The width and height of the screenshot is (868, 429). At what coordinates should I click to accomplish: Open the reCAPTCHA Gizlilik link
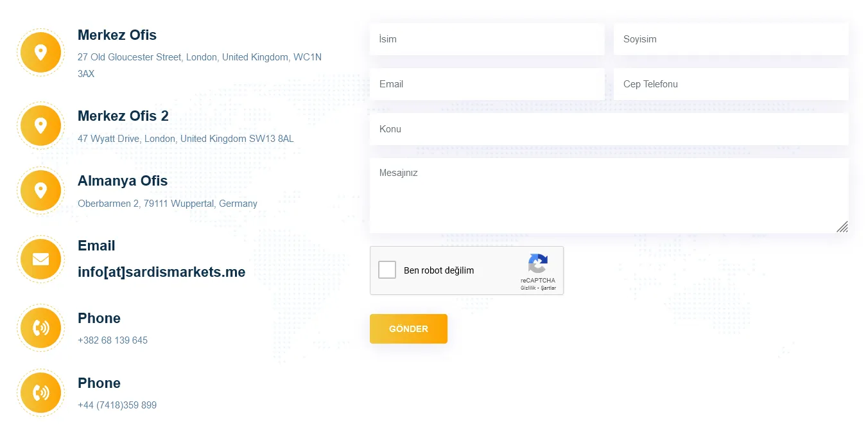[528, 288]
